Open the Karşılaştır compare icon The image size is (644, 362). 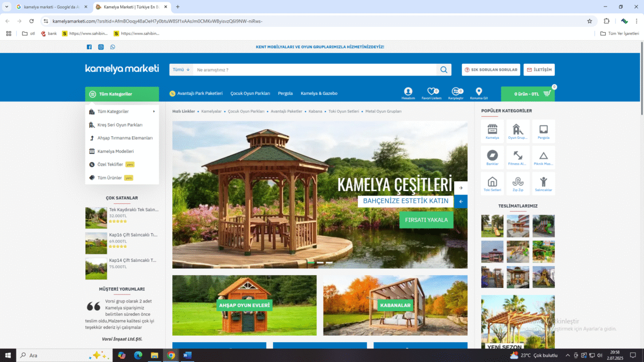coord(456,92)
